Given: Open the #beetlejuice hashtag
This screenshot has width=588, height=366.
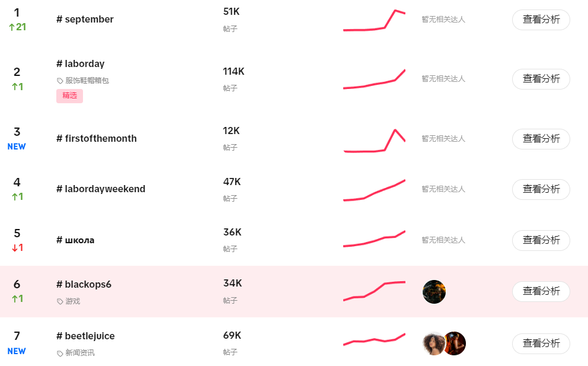Looking at the screenshot, I should pos(85,336).
